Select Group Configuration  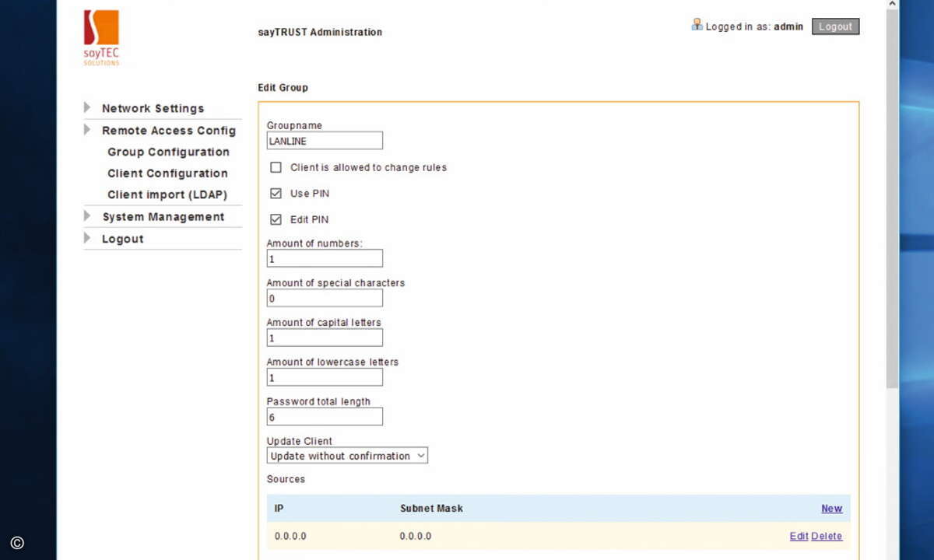coord(168,152)
